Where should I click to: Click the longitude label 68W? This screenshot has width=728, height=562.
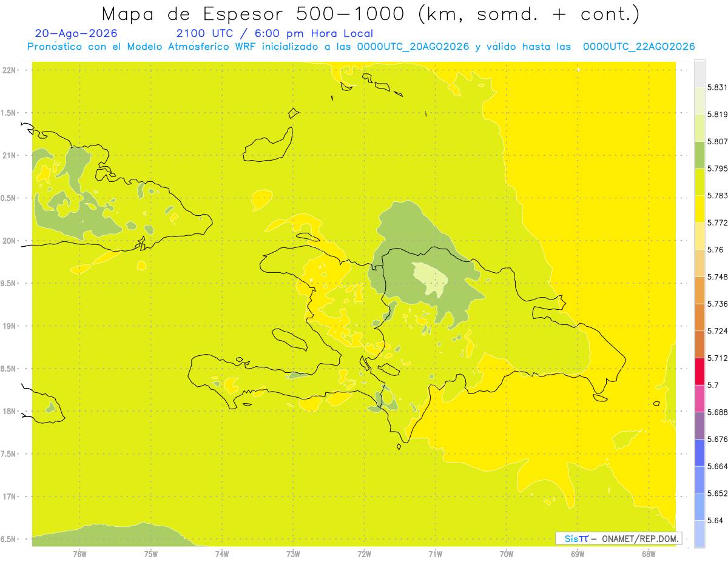click(x=649, y=554)
